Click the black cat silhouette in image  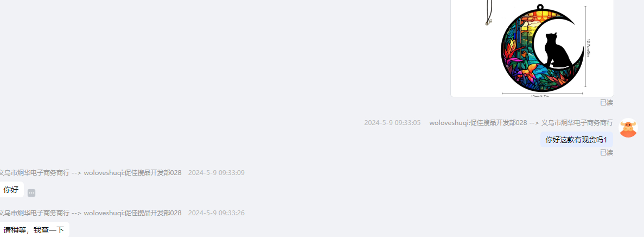click(557, 51)
